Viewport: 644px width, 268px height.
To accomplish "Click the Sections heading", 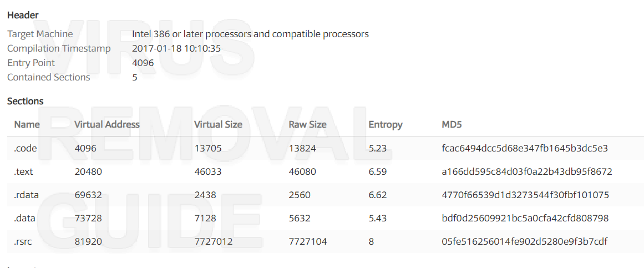I will 26,100.
